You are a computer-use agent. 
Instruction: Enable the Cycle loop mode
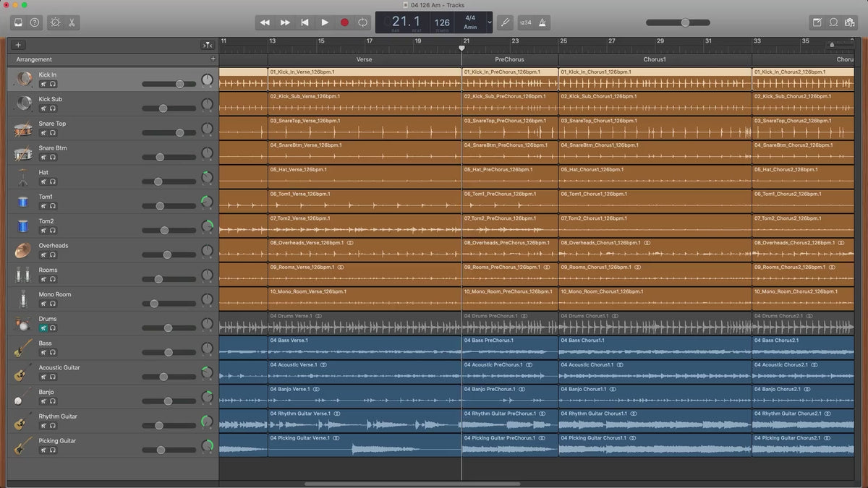[362, 22]
